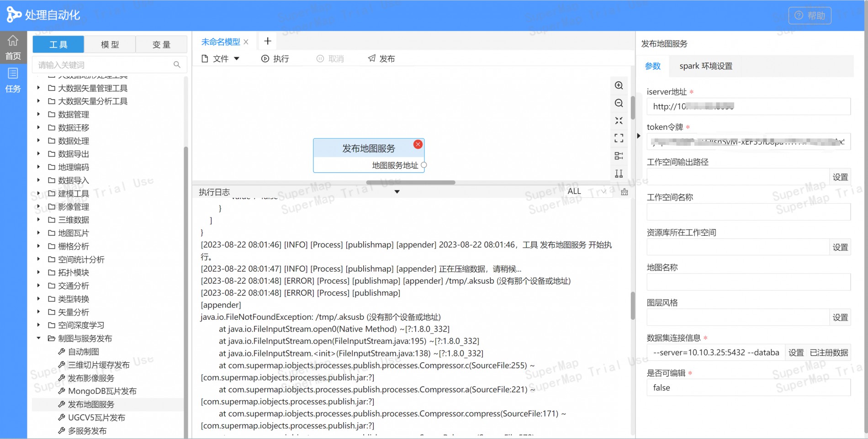This screenshot has width=868, height=439.
Task: Focus the 地图名称 input field
Action: pyautogui.click(x=748, y=282)
